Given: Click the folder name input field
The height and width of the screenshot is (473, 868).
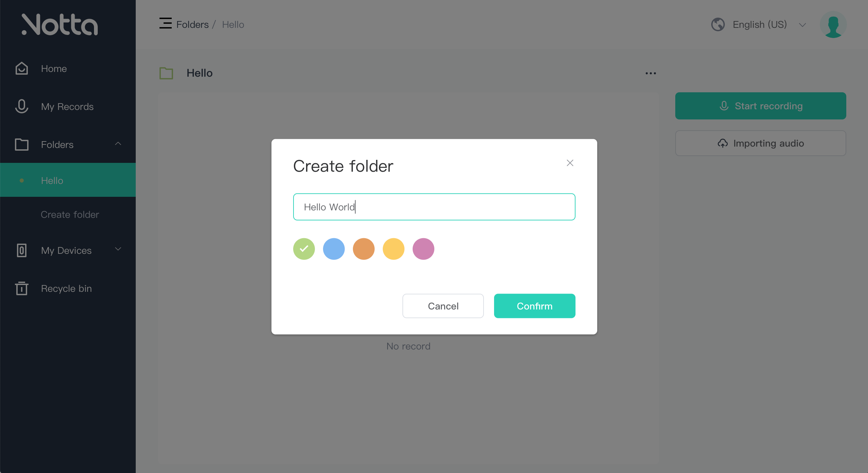Looking at the screenshot, I should click(x=434, y=207).
